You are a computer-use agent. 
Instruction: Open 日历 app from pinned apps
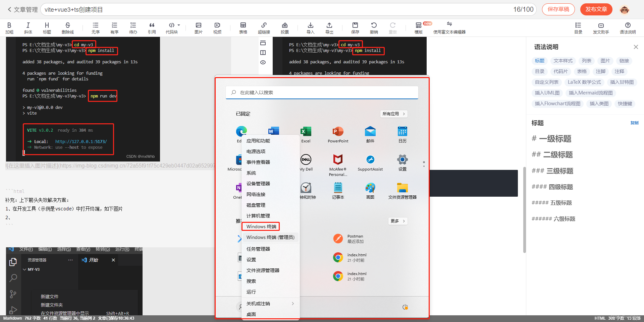(402, 135)
